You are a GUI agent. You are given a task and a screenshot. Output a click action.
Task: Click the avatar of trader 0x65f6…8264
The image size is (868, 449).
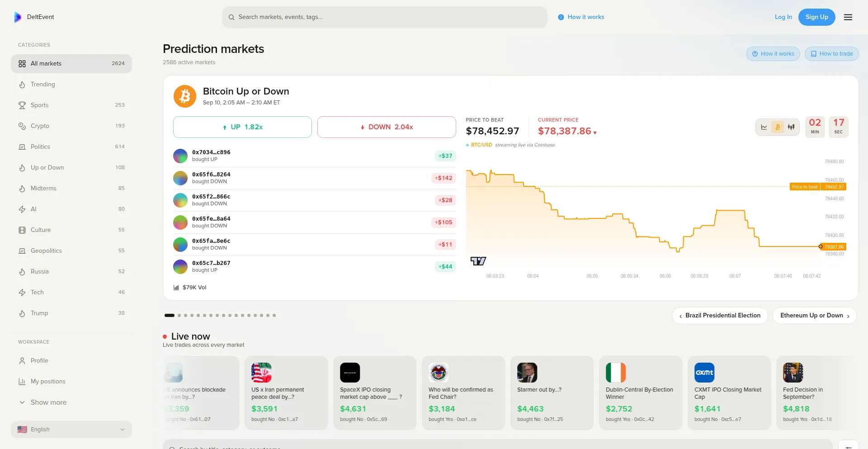point(180,178)
